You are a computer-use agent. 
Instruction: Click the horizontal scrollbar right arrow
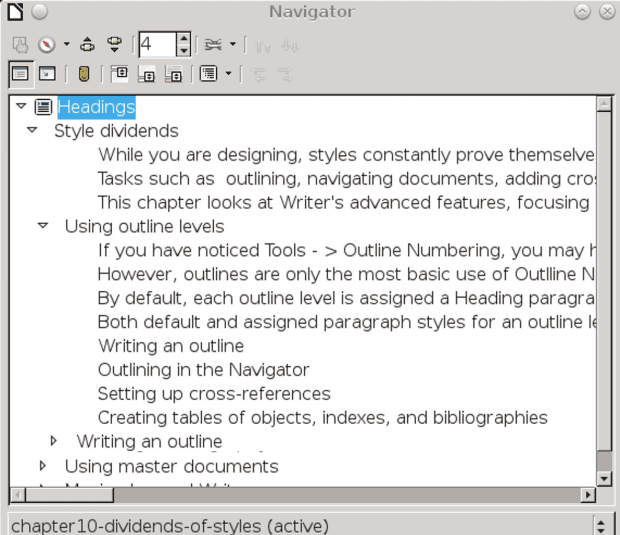tap(588, 495)
